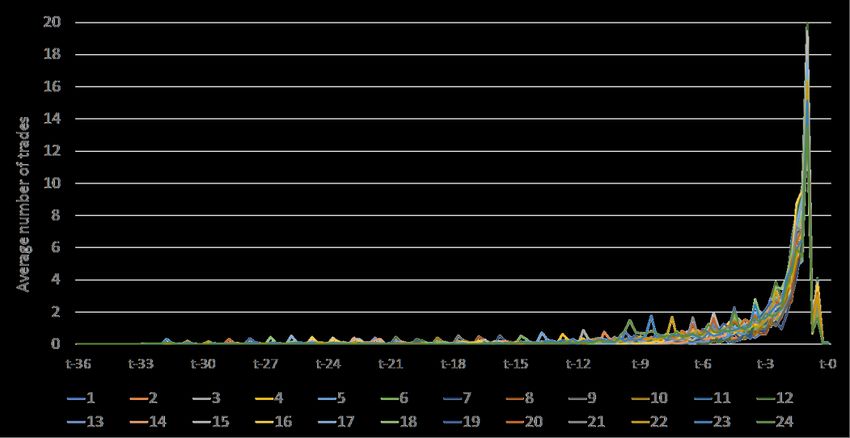This screenshot has height=438, width=850.
Task: Click legend entry for series 19
Action: (462, 421)
